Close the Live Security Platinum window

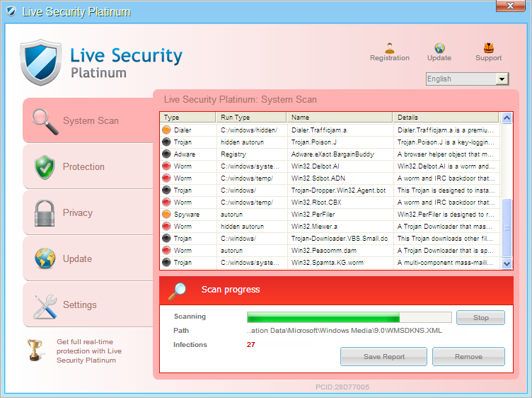pos(510,6)
